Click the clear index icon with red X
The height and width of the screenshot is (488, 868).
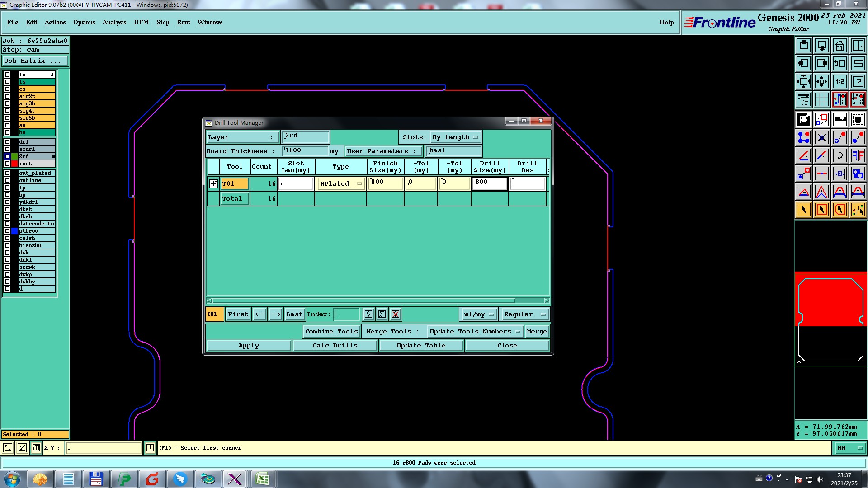(x=396, y=314)
